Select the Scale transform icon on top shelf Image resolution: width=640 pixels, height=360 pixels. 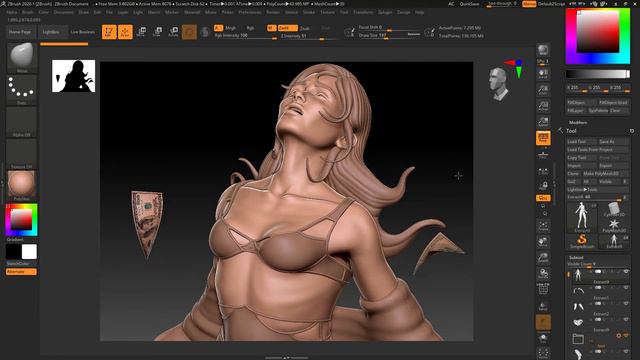[157, 32]
